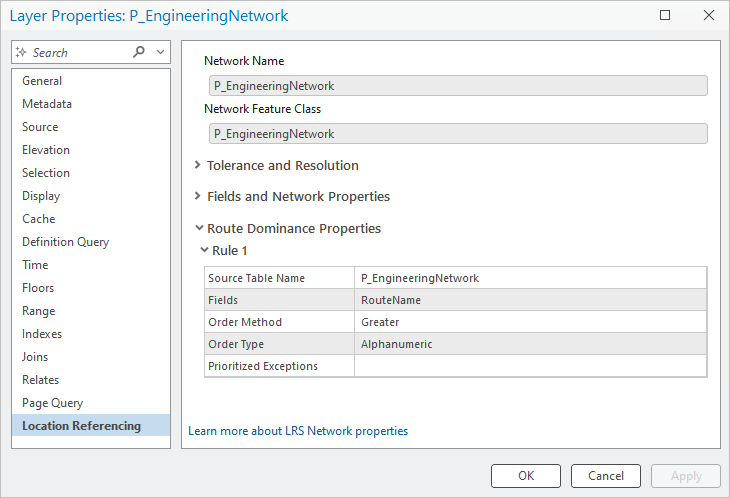Click the search magnifier icon
This screenshot has height=498, width=730.
(x=139, y=52)
